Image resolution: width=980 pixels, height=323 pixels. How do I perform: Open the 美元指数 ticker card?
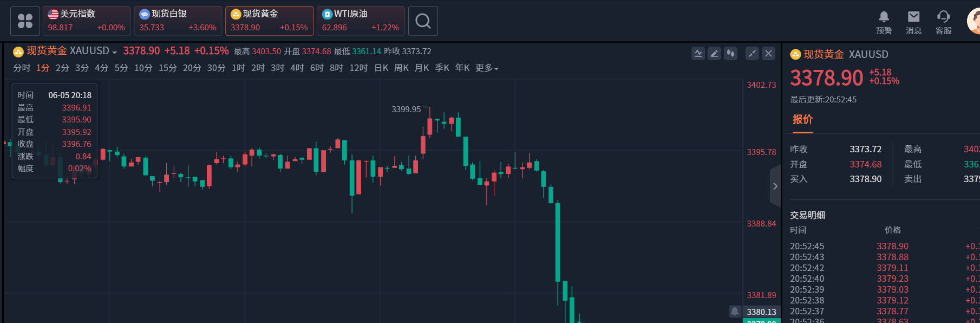(87, 21)
